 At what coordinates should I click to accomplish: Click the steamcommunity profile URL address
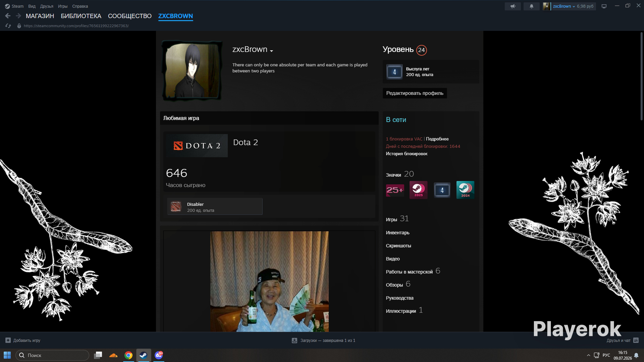76,26
